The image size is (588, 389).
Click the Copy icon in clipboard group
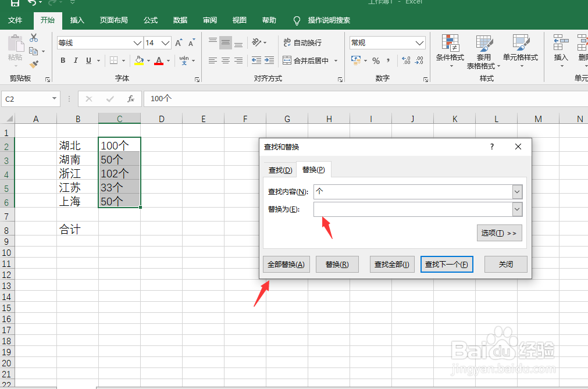point(33,51)
